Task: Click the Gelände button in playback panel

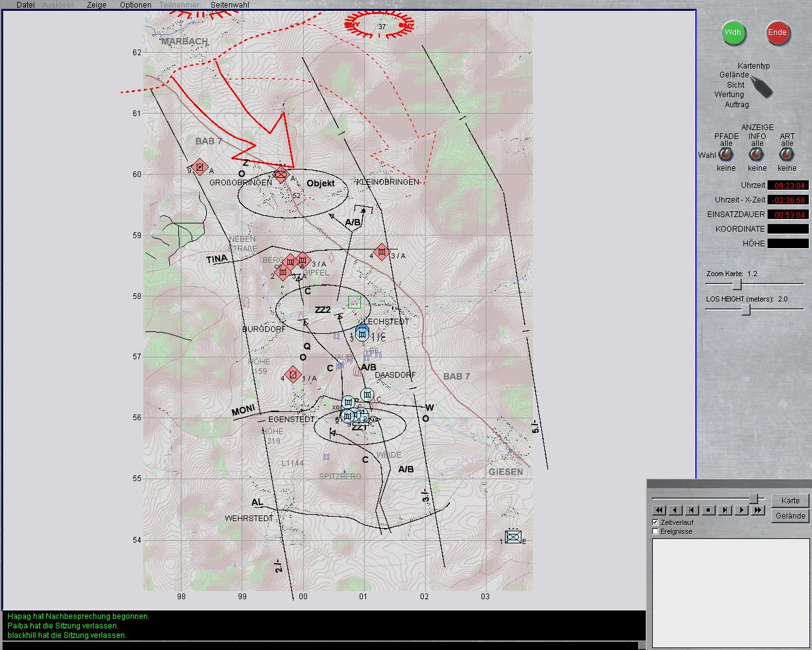Action: click(x=790, y=516)
